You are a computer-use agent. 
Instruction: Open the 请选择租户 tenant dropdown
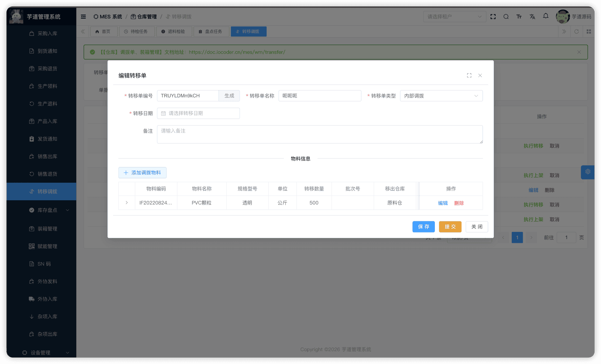pos(454,17)
